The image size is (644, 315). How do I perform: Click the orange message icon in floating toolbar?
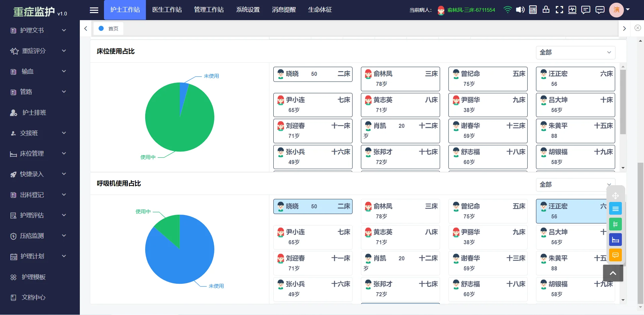point(615,255)
